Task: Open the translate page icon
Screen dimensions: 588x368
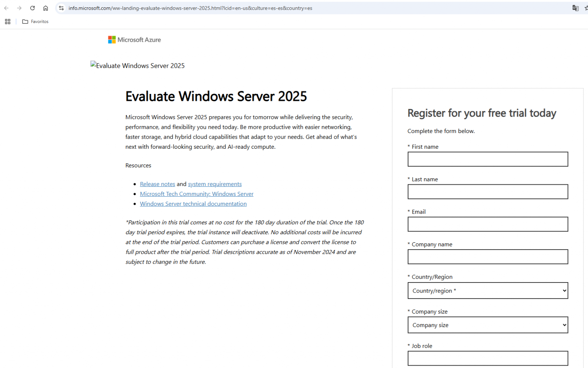Action: (575, 8)
